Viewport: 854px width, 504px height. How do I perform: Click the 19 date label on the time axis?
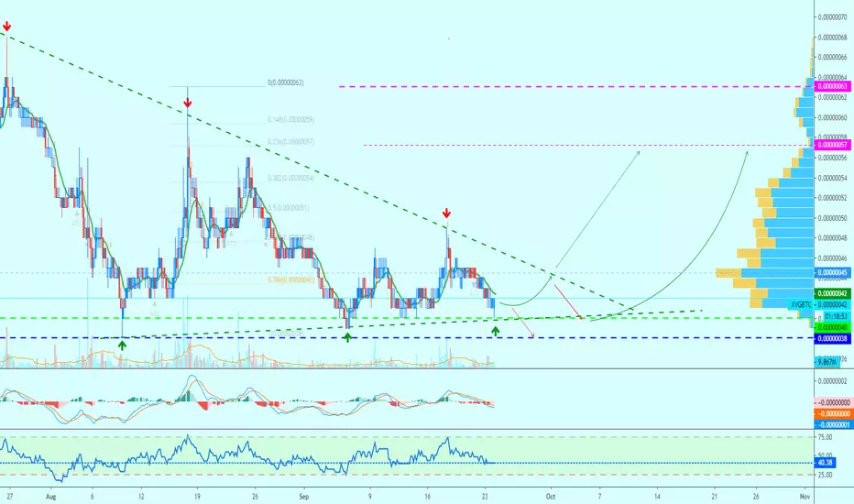point(197,497)
